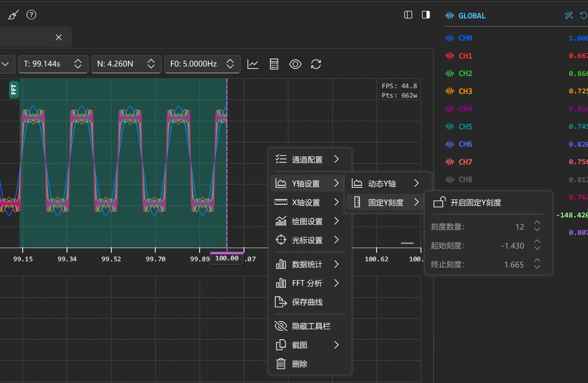Click the blue CH0 waveform icon

(450, 38)
